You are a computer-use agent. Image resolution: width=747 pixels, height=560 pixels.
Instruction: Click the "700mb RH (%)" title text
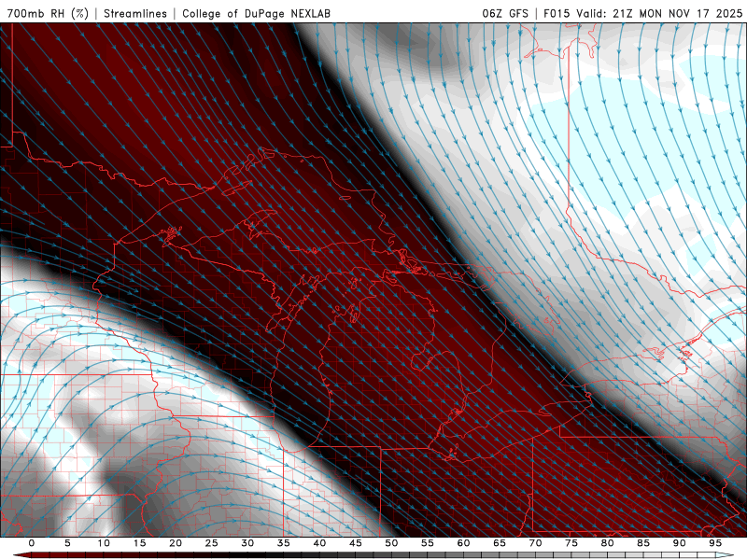click(48, 13)
